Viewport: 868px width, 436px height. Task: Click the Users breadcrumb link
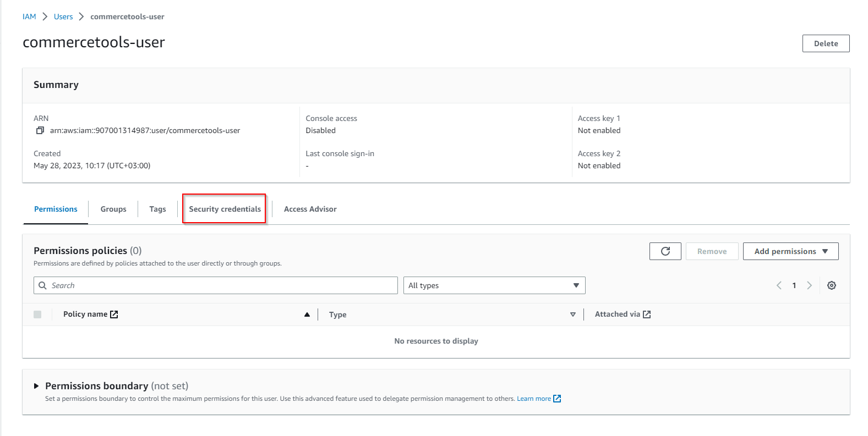point(63,16)
